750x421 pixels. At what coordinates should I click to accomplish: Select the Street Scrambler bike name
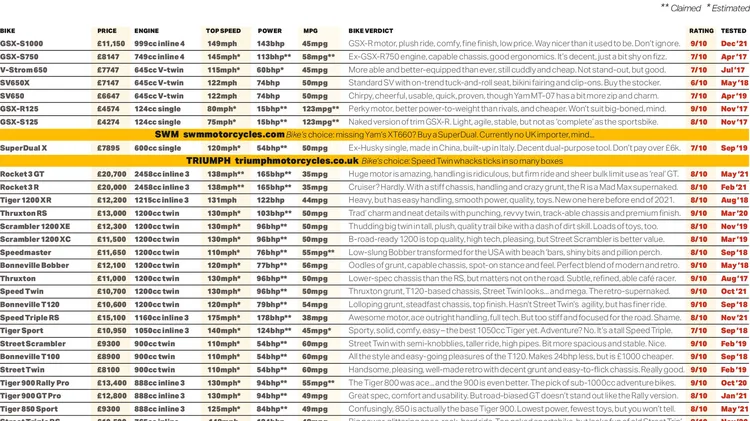click(x=32, y=343)
